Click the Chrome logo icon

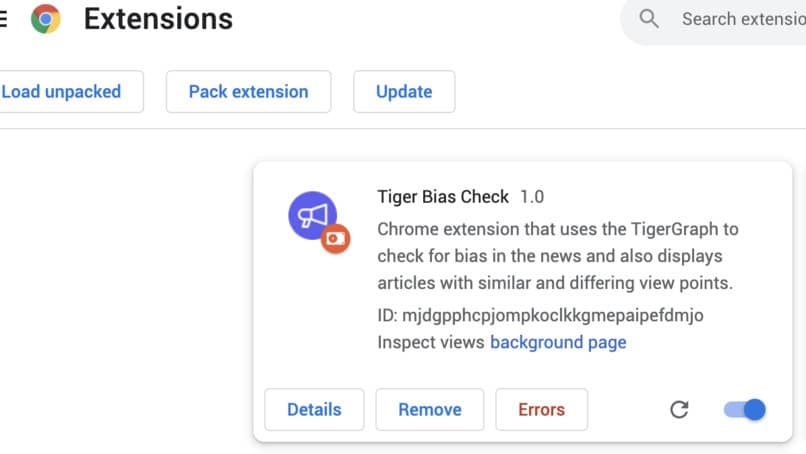[x=46, y=19]
